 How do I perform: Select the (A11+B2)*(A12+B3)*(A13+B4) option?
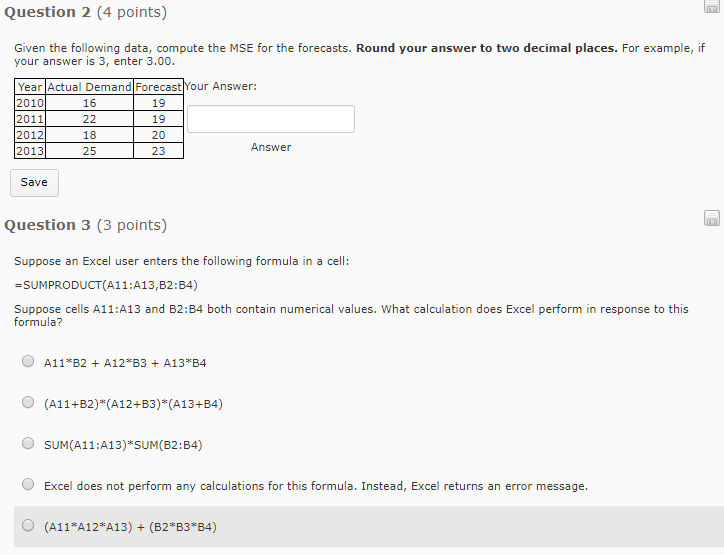click(x=28, y=402)
